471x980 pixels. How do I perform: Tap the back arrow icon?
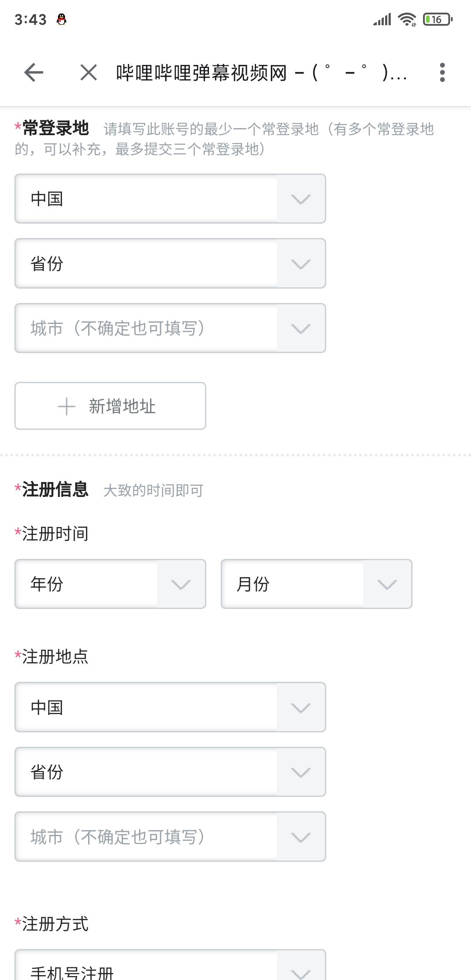pos(34,72)
